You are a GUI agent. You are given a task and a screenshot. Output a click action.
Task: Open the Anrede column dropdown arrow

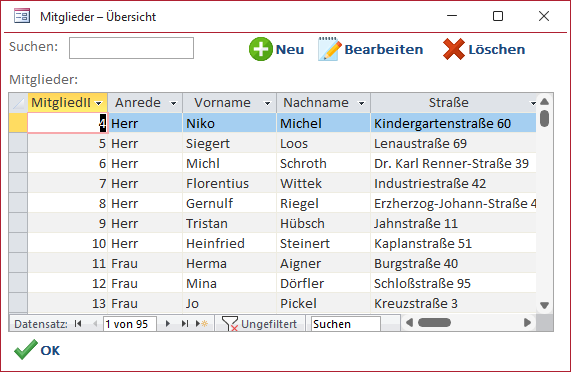(x=174, y=103)
